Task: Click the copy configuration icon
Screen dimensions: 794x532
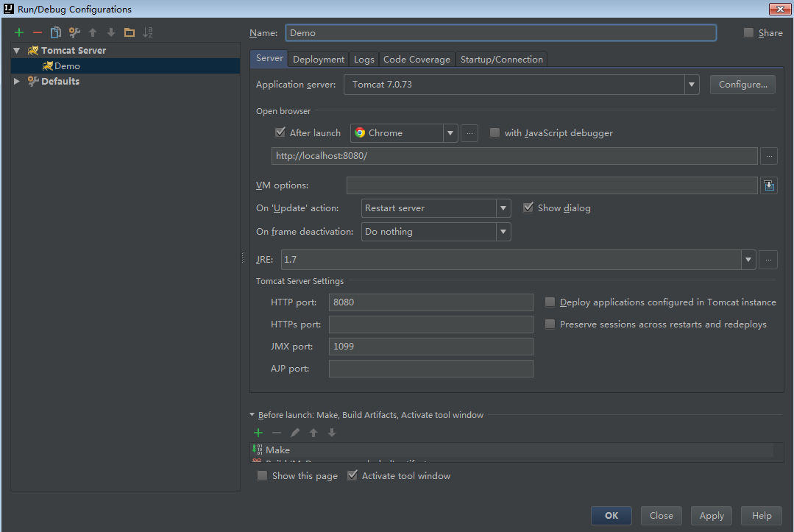Action: [x=56, y=32]
